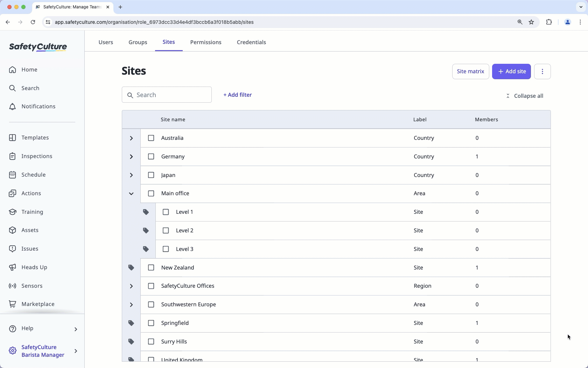Switch to the Permissions tab
588x368 pixels.
click(x=206, y=42)
